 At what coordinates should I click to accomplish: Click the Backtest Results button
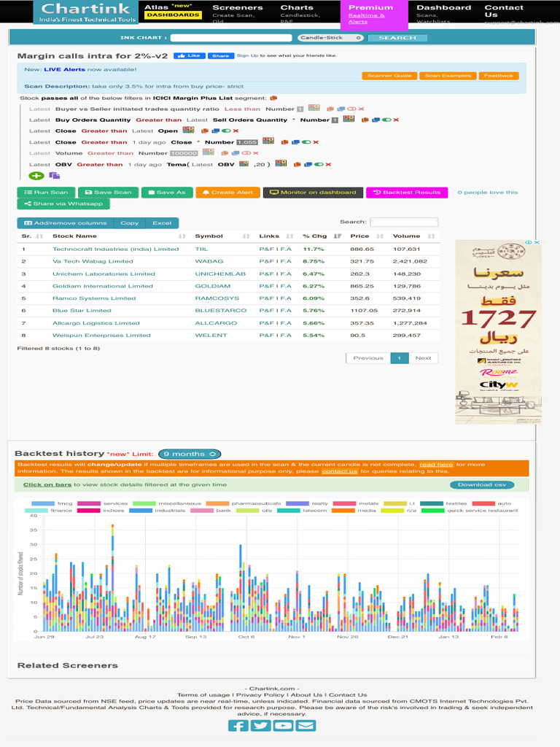click(407, 193)
